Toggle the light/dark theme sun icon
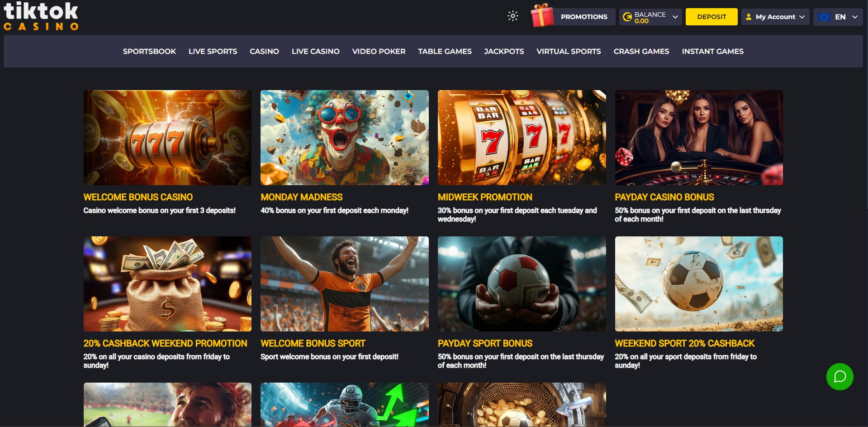Screen dimensions: 868x427 (x=512, y=16)
